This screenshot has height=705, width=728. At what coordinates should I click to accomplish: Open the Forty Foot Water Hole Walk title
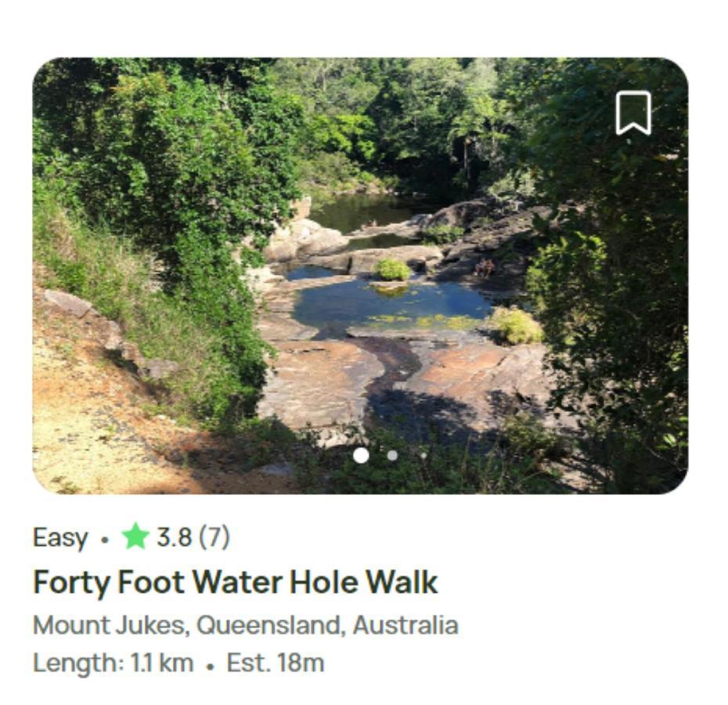[x=236, y=582]
